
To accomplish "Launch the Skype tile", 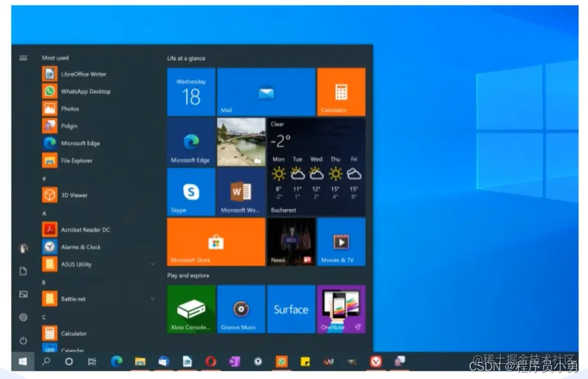I will pos(191,192).
